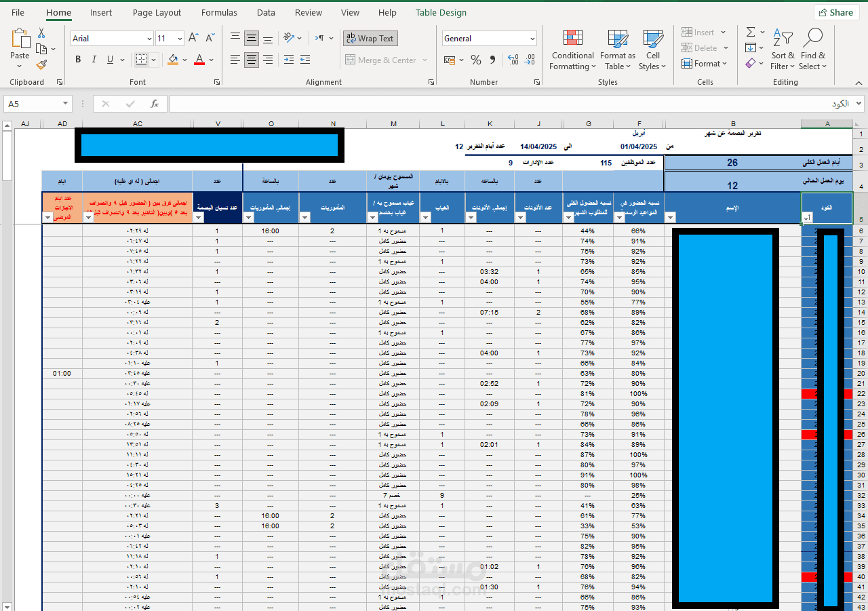This screenshot has width=868, height=611.
Task: Open Name Box dropdown arrow
Action: pyautogui.click(x=66, y=104)
